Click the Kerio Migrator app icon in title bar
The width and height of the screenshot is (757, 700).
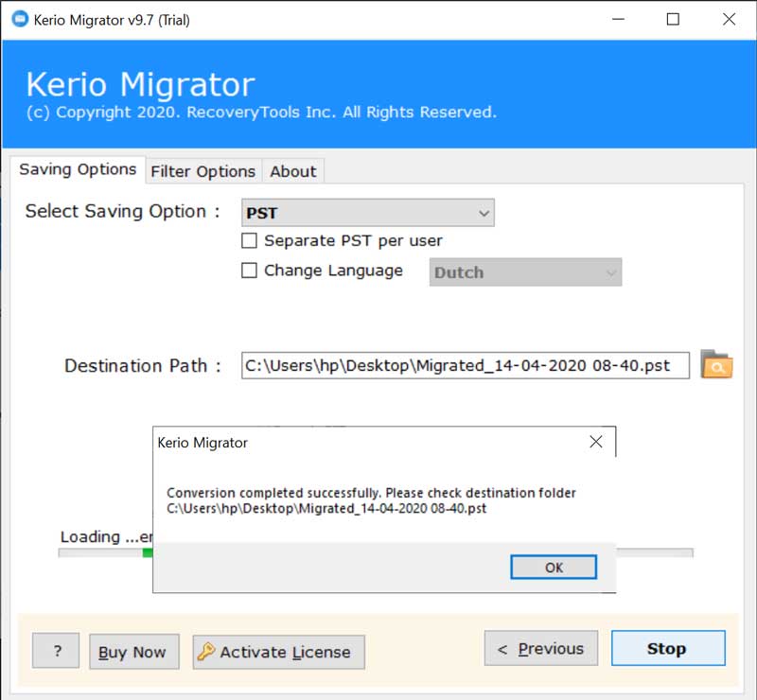click(x=20, y=19)
